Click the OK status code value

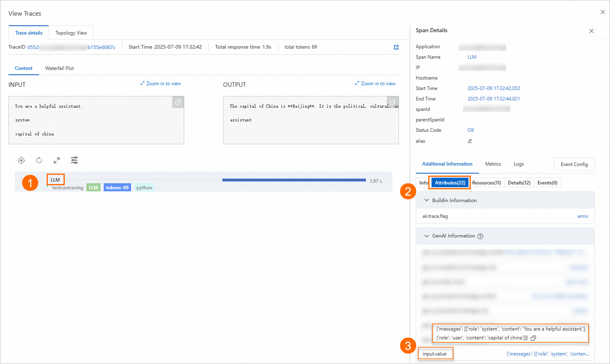click(471, 130)
